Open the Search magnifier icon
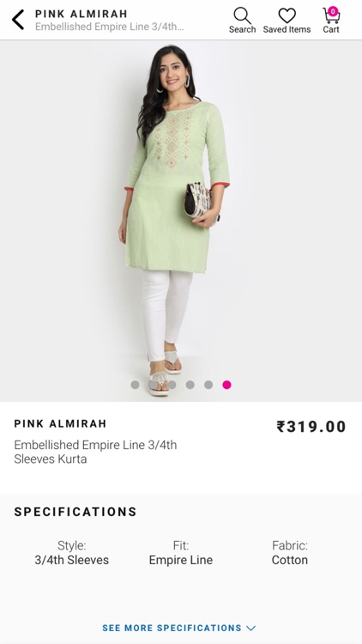The image size is (362, 644). pyautogui.click(x=242, y=15)
